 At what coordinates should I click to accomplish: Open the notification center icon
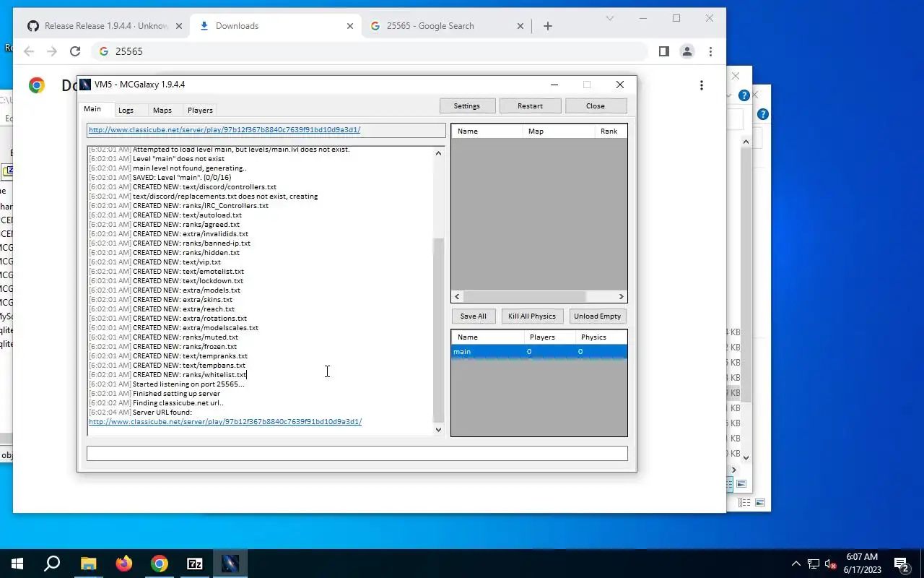901,564
